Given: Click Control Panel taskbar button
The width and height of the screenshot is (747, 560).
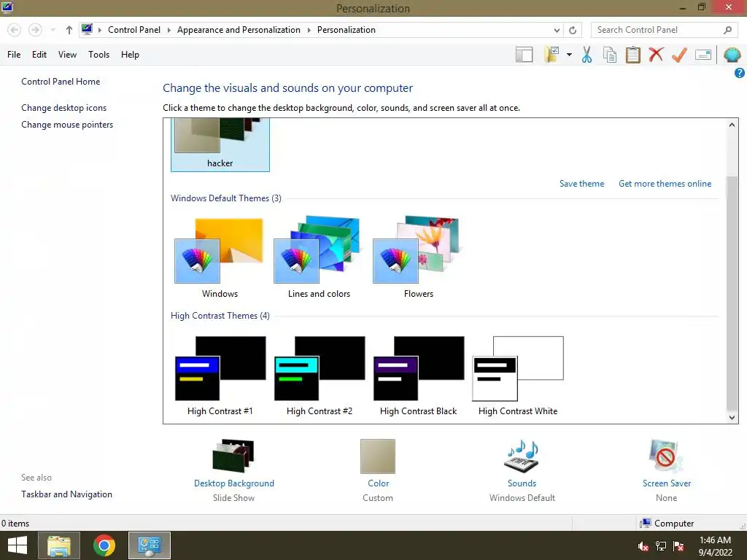Looking at the screenshot, I should point(149,545).
